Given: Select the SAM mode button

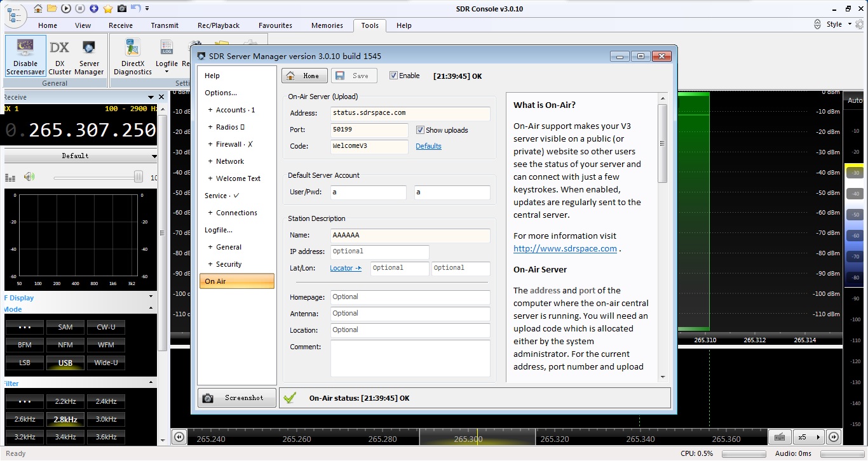Looking at the screenshot, I should tap(65, 327).
